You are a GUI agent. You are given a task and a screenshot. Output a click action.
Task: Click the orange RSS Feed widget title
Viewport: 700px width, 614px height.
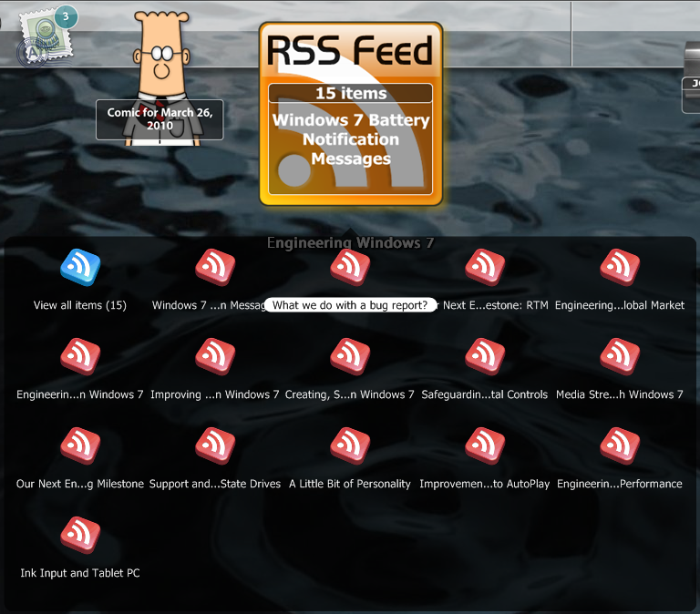click(x=351, y=52)
